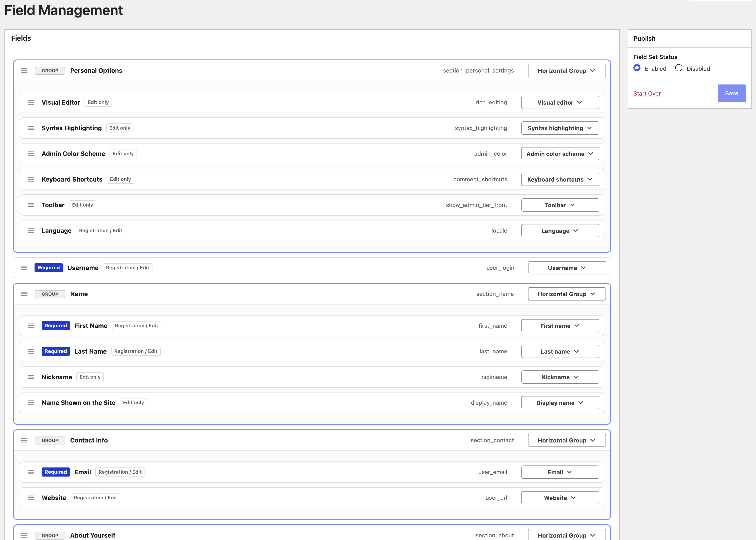The height and width of the screenshot is (540, 756).
Task: Open the Email type dropdown
Action: pos(560,472)
